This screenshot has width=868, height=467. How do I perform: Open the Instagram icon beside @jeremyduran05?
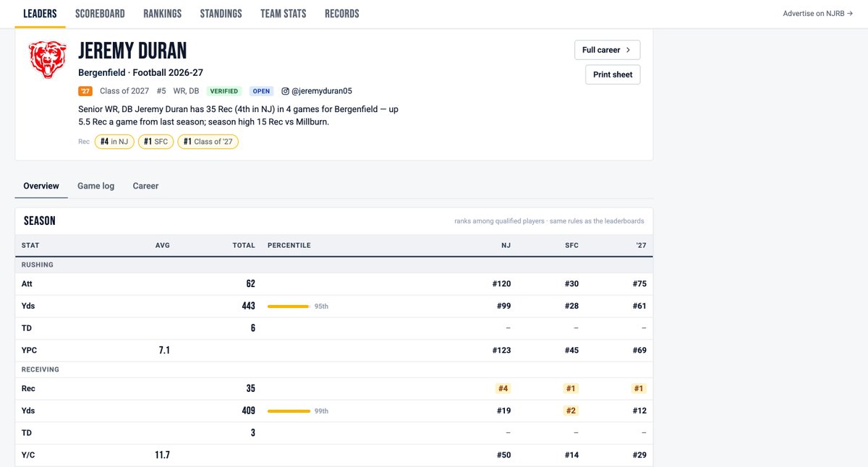[x=285, y=91]
